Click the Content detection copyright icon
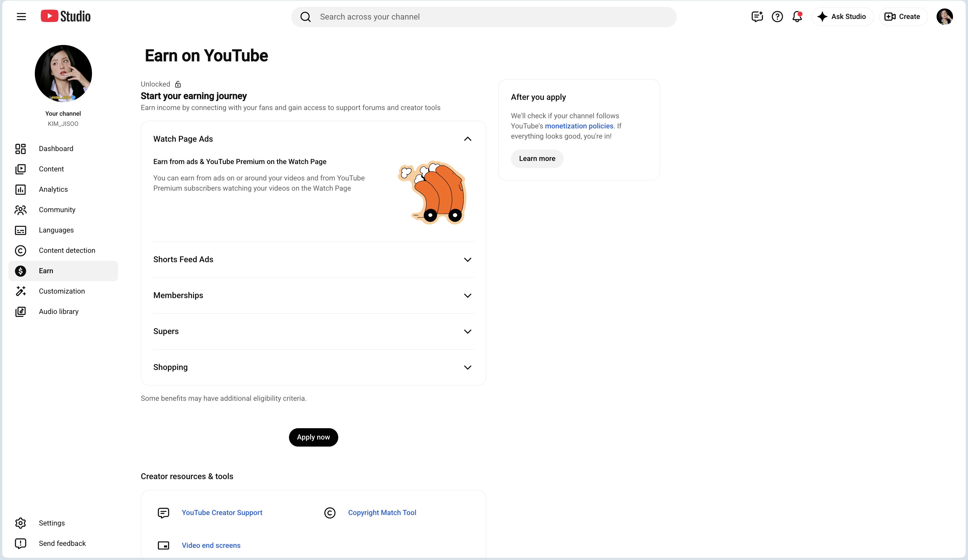 [x=20, y=250]
